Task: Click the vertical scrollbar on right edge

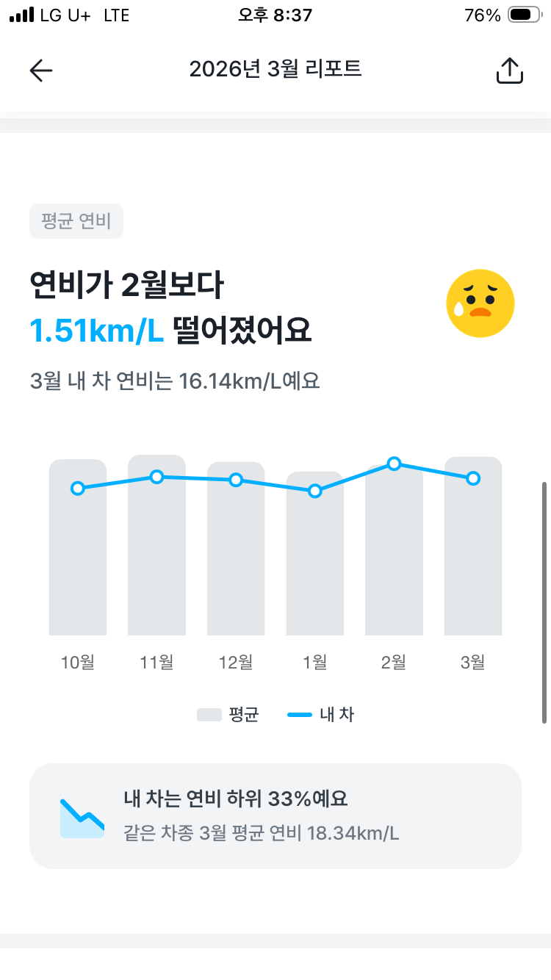Action: click(x=544, y=602)
